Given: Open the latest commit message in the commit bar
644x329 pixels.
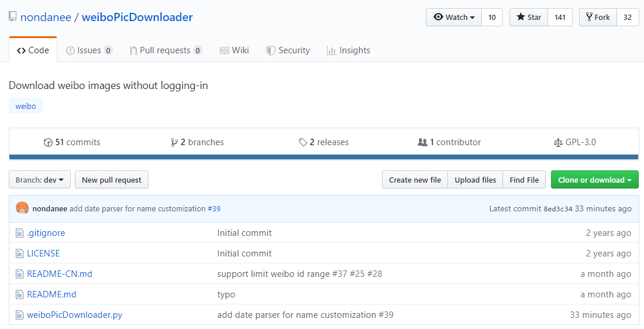Looking at the screenshot, I should point(137,208).
